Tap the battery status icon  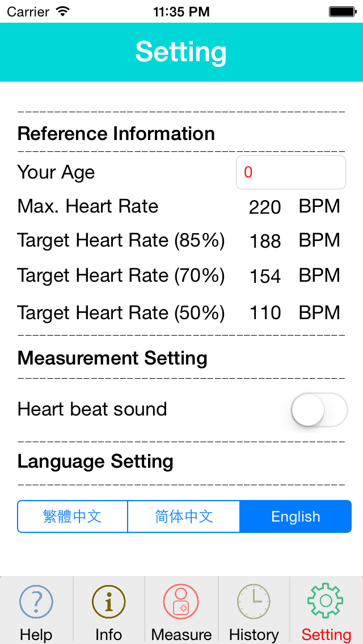(343, 11)
